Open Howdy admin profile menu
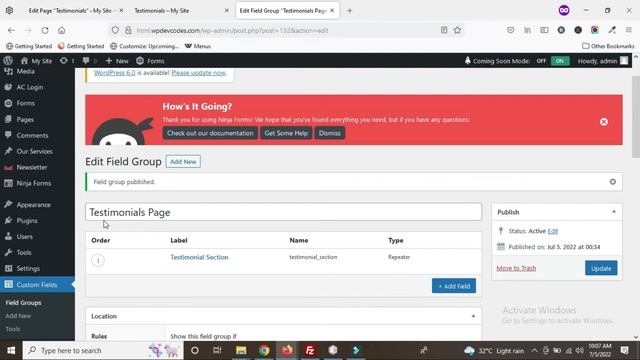 [x=602, y=61]
